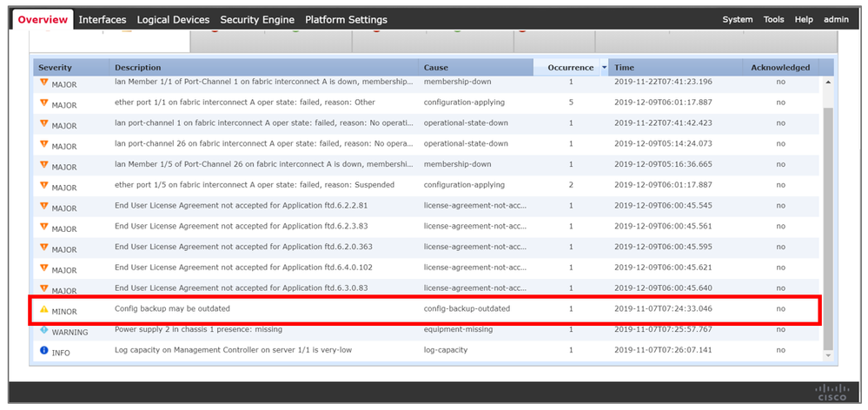The height and width of the screenshot is (410, 868).
Task: Select EULA description for Application ftd.6.2.0.363
Action: (243, 247)
